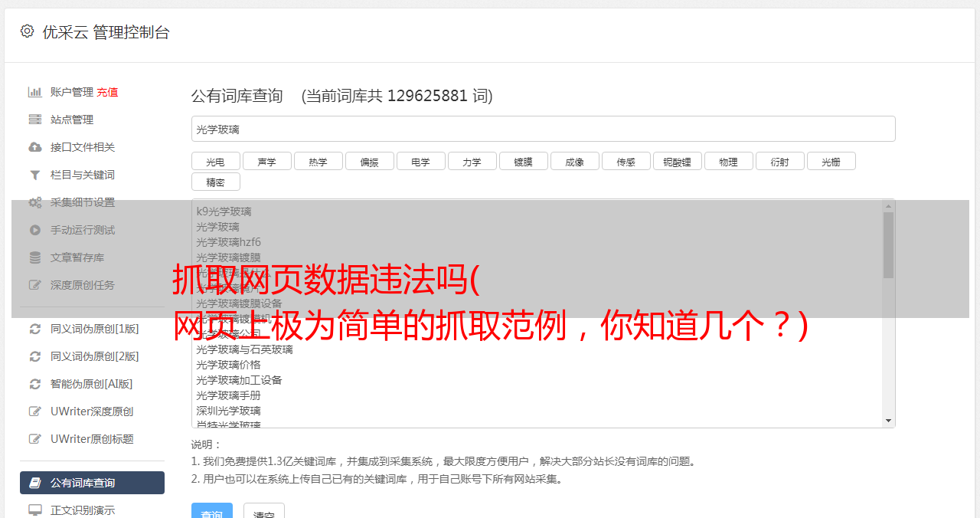Click the edit icon for UWriter原创标题
980x518 pixels.
click(34, 439)
